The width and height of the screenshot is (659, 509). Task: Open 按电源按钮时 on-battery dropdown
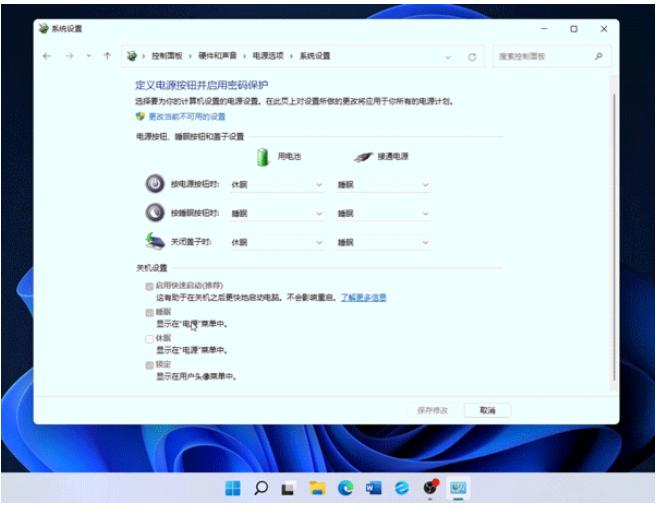277,185
